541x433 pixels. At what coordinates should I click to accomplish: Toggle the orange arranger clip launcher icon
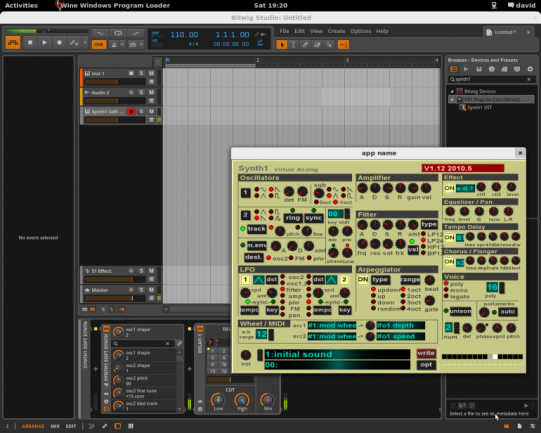tap(13, 43)
